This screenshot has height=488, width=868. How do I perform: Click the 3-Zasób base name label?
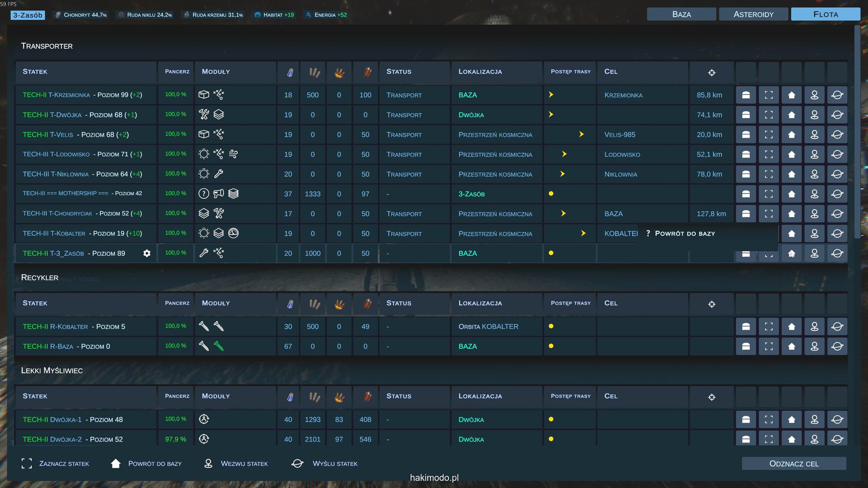pyautogui.click(x=28, y=15)
